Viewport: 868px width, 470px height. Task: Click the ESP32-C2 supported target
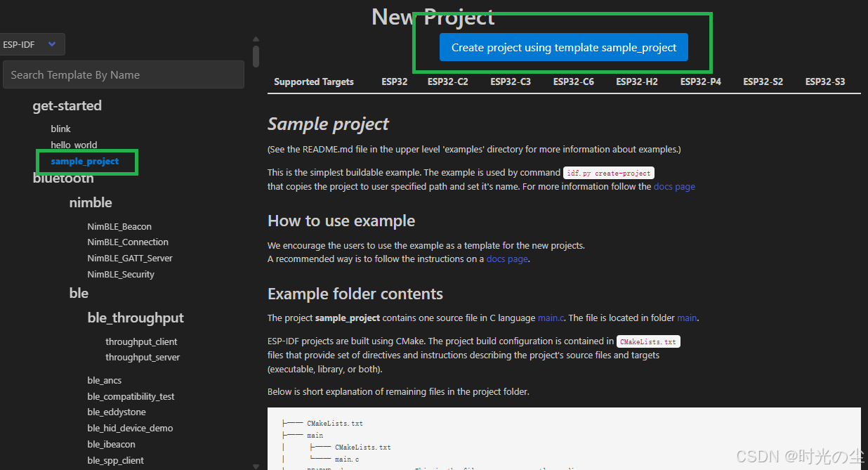pyautogui.click(x=448, y=81)
